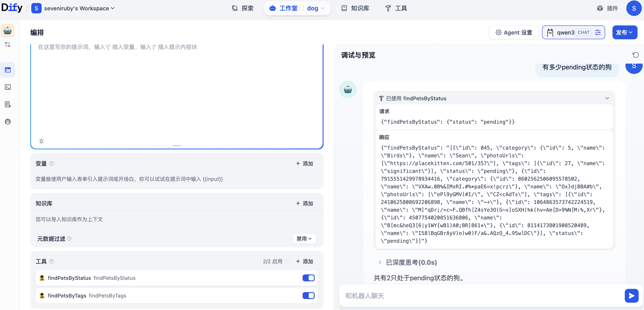Click the Agent 设置 button
Screen dimensions: 644x310
coord(514,33)
